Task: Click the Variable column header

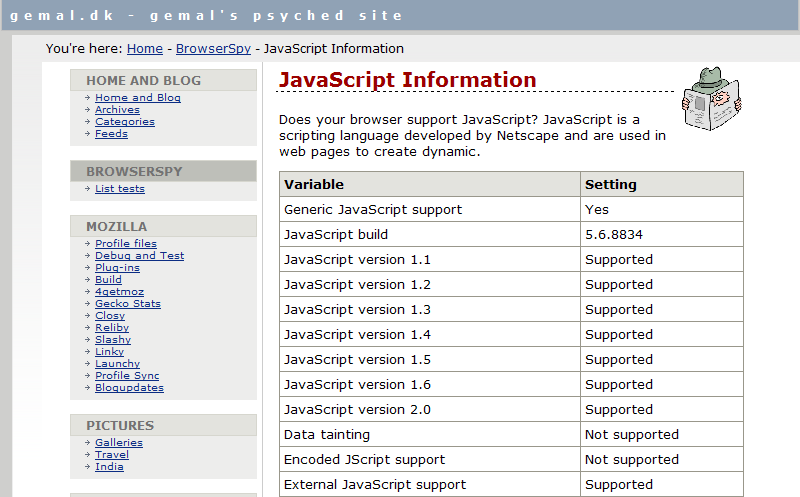Action: [430, 184]
